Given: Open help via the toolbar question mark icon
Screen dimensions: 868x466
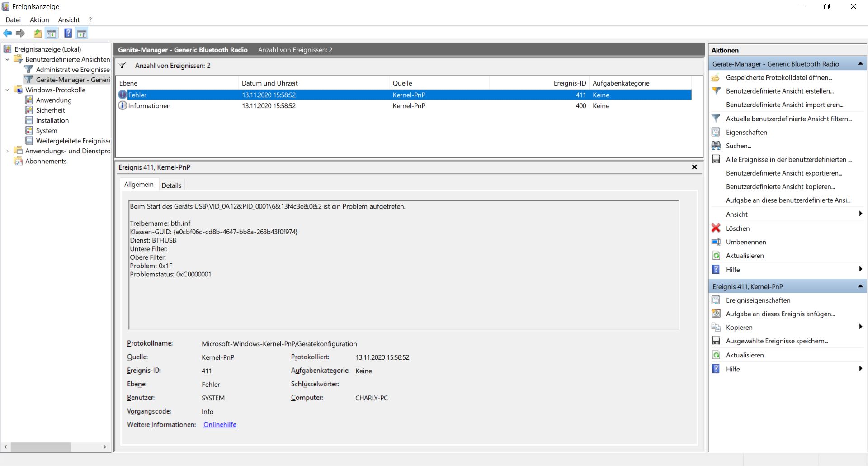Looking at the screenshot, I should point(68,33).
